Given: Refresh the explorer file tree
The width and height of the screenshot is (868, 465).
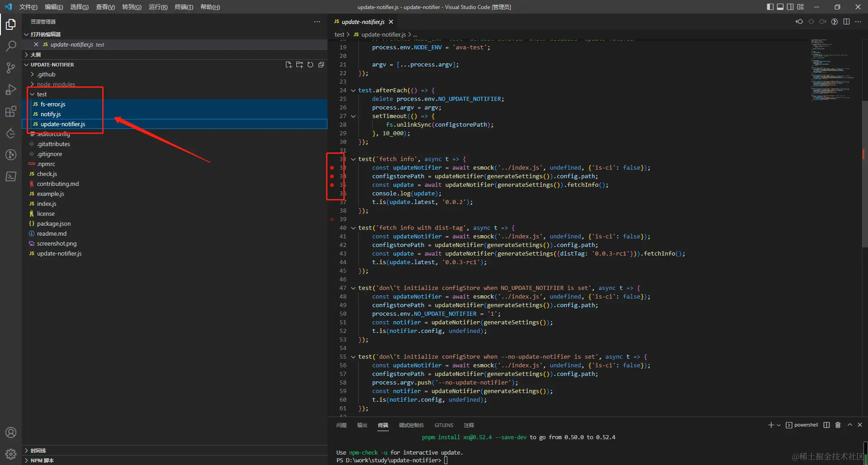Looking at the screenshot, I should pyautogui.click(x=310, y=65).
